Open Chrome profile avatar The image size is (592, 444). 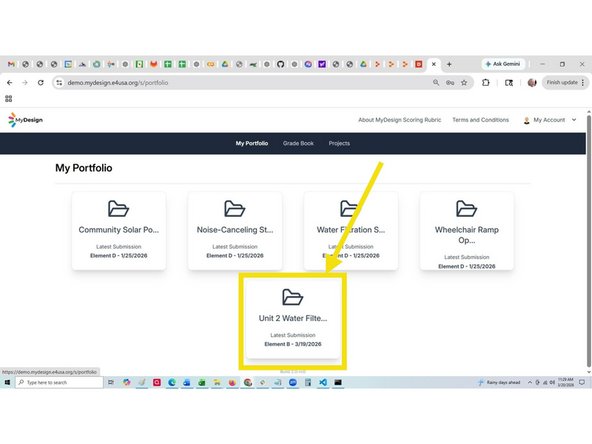pyautogui.click(x=532, y=83)
